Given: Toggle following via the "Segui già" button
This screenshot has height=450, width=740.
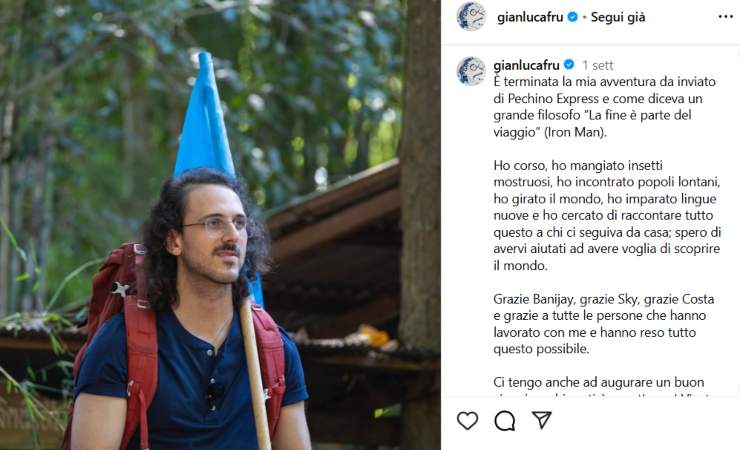Looking at the screenshot, I should 618,17.
